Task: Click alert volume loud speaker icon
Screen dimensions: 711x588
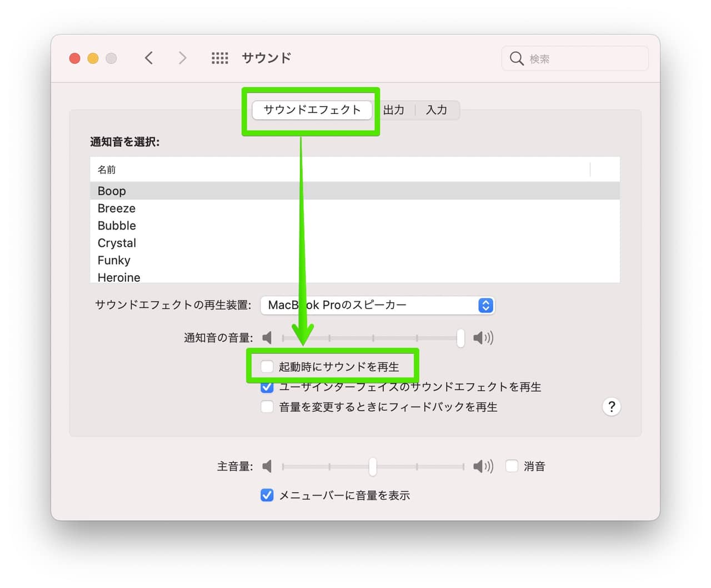Action: [x=483, y=338]
